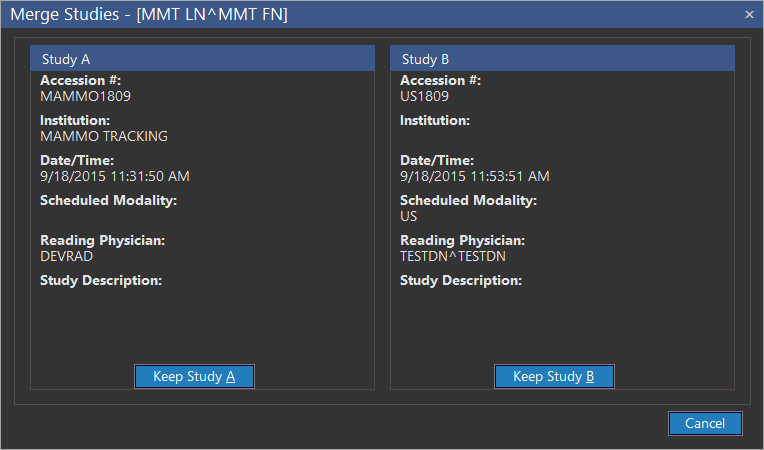Cancel the merge studies dialog
The height and width of the screenshot is (450, 764).
[705, 423]
